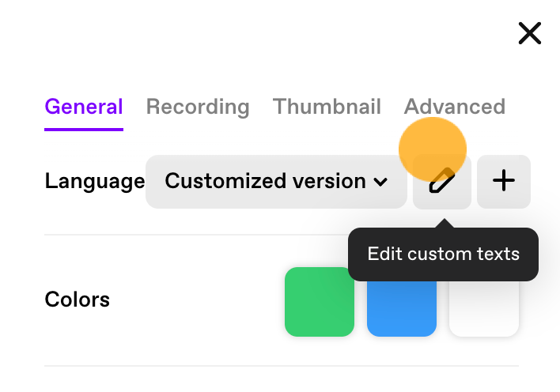Click the Edit custom texts tooltip
Screen dimensions: 560x392
pyautogui.click(x=443, y=254)
